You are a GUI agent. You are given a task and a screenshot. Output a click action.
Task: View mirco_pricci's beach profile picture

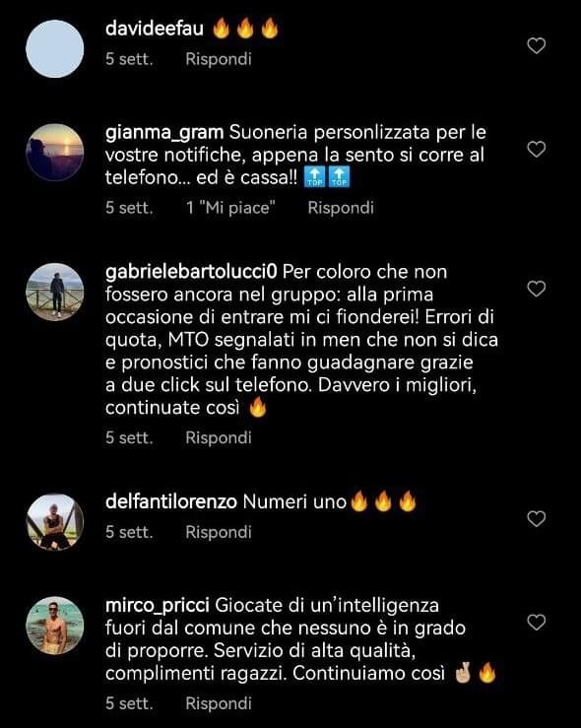(x=55, y=626)
